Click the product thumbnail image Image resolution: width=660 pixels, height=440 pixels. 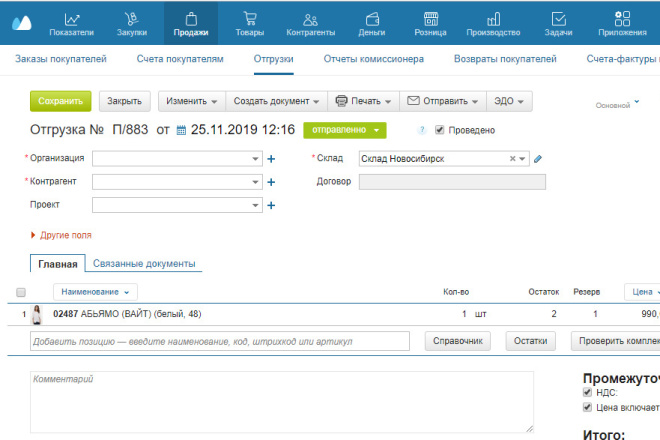click(x=37, y=315)
